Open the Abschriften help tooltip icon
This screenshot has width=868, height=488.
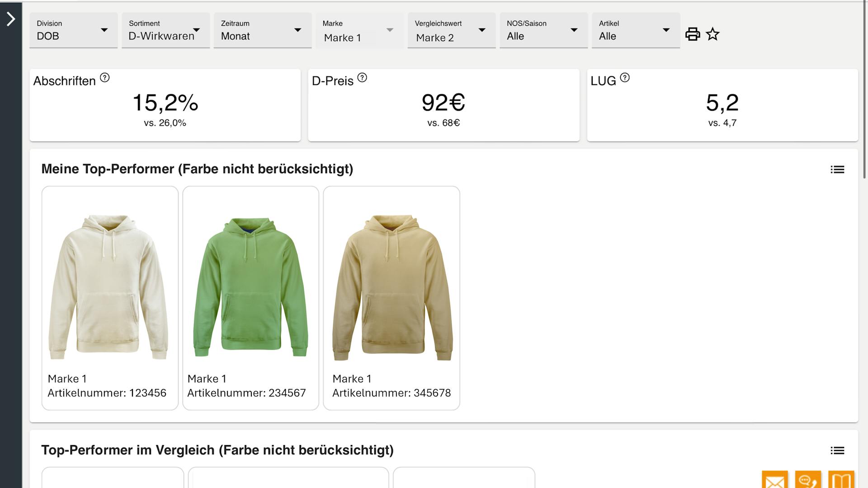pyautogui.click(x=104, y=78)
